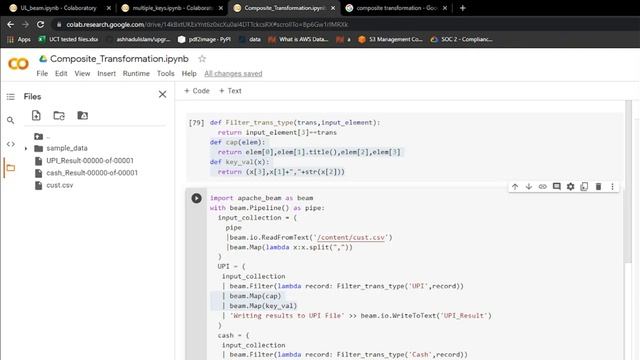Move cell up arrow

point(515,187)
